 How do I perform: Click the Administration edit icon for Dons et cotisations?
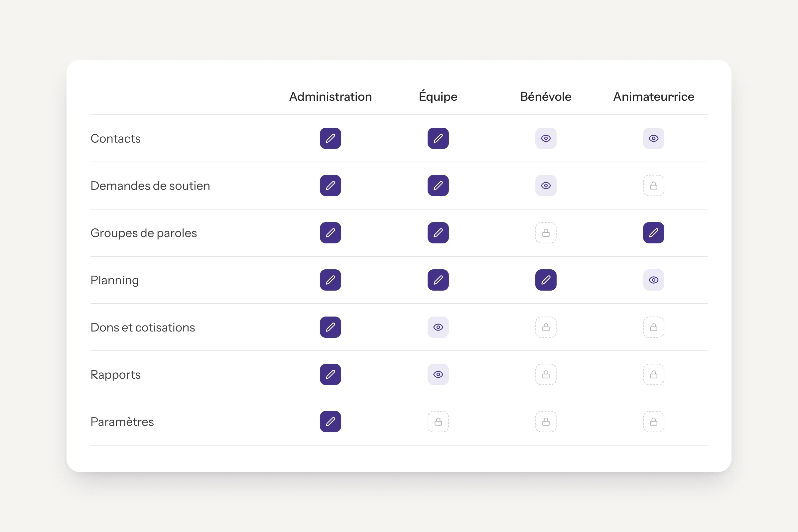click(330, 327)
